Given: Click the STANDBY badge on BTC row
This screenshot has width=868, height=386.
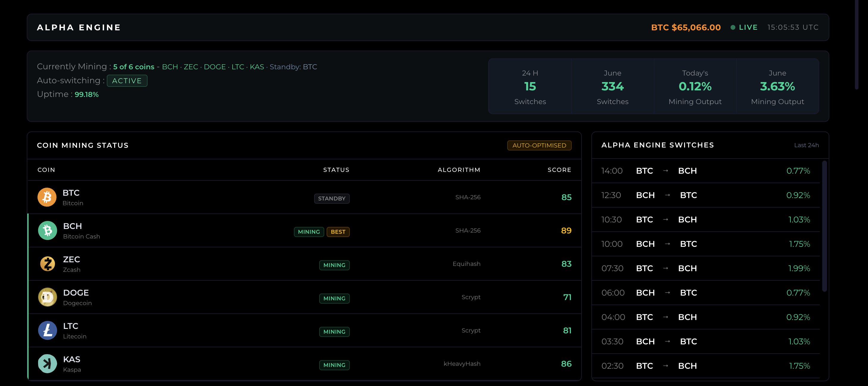Looking at the screenshot, I should tap(332, 198).
